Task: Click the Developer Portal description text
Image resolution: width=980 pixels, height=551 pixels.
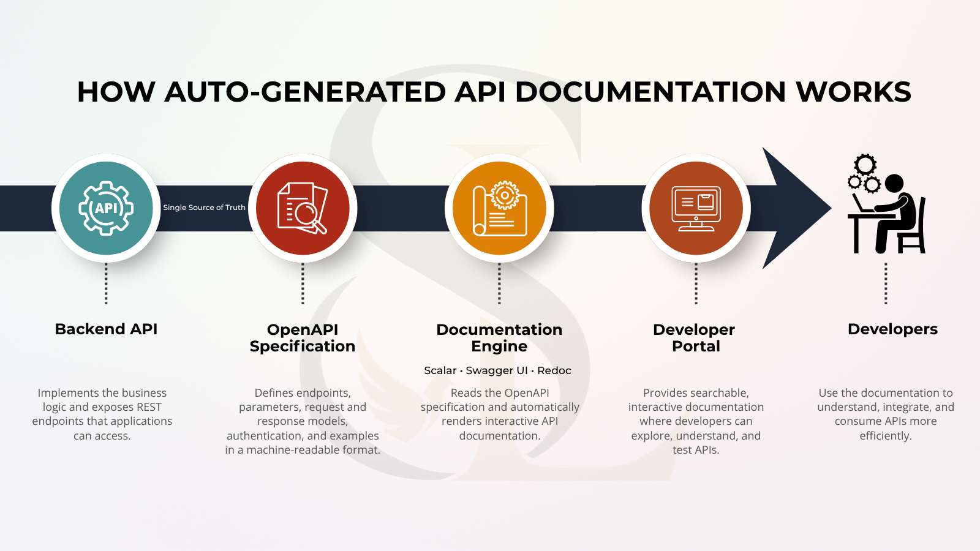Action: point(696,421)
